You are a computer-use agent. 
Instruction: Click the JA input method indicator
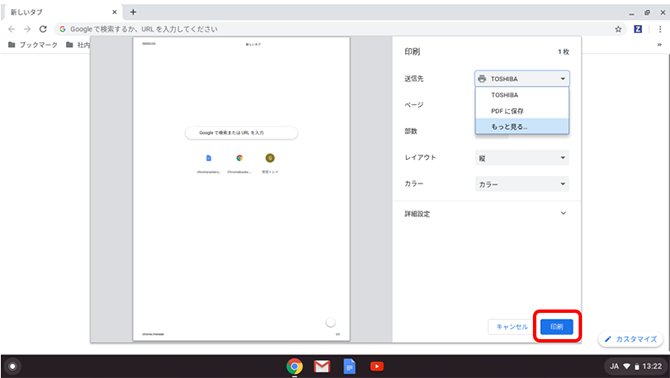[x=614, y=366]
